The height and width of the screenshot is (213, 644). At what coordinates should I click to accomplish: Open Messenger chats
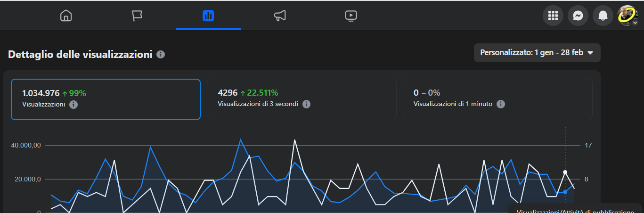(578, 16)
